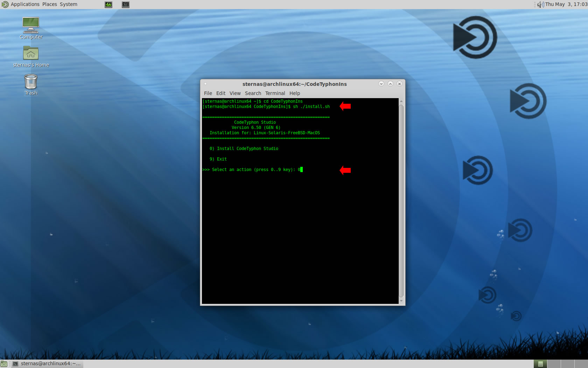Click the terminal window menu dot button

pyautogui.click(x=205, y=84)
